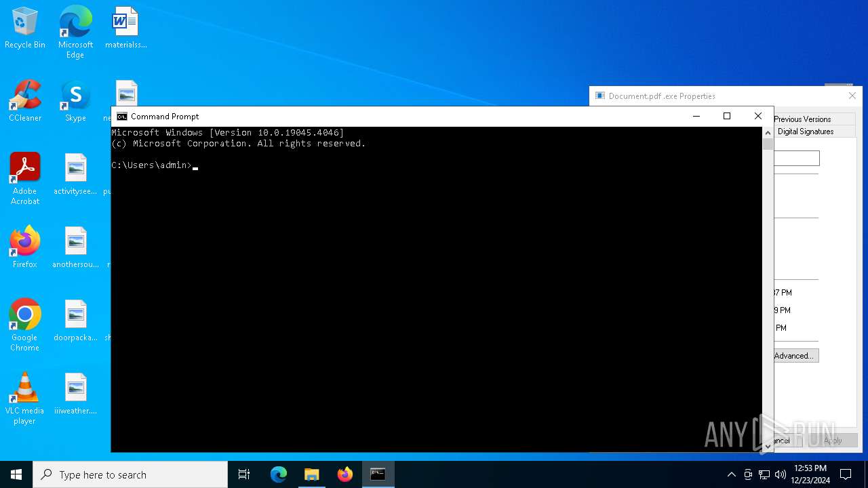Image resolution: width=868 pixels, height=488 pixels.
Task: Open Firefox from the taskbar
Action: tap(345, 474)
